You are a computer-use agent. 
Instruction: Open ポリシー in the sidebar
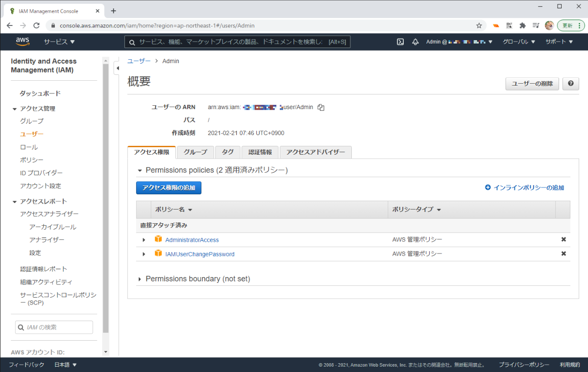click(32, 160)
